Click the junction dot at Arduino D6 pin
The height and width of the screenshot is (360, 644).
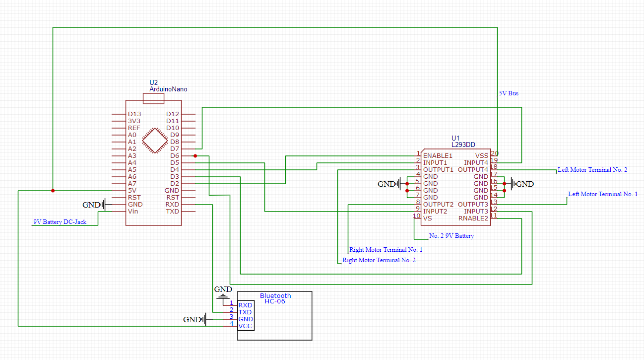(x=195, y=156)
